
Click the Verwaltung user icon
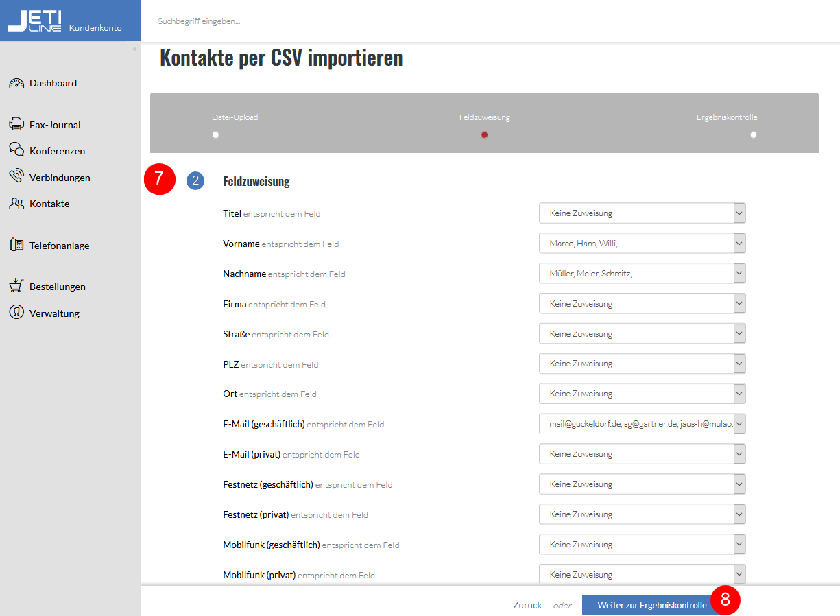[x=16, y=313]
